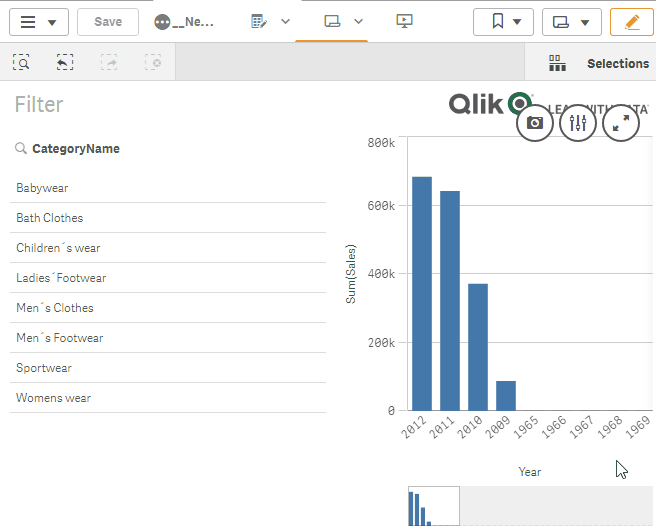Expand the sheet view dropdown chevron

click(x=359, y=21)
